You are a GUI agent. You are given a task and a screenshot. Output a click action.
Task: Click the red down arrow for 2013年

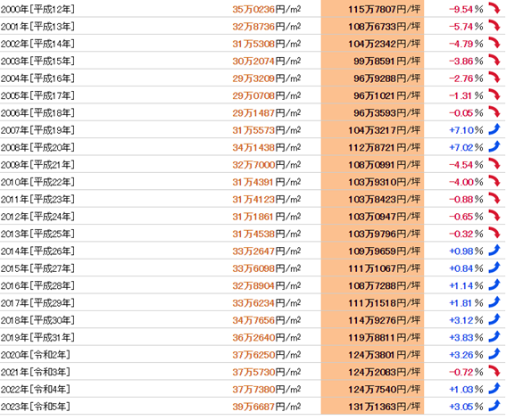coord(494,233)
